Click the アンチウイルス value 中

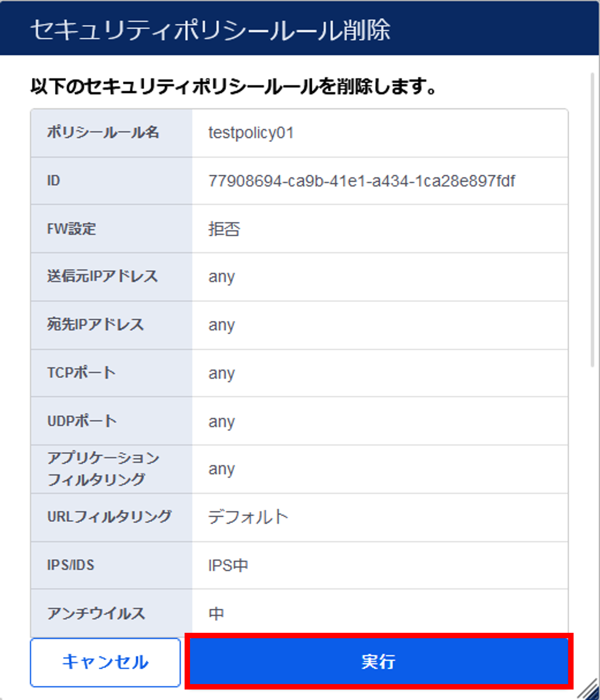216,614
